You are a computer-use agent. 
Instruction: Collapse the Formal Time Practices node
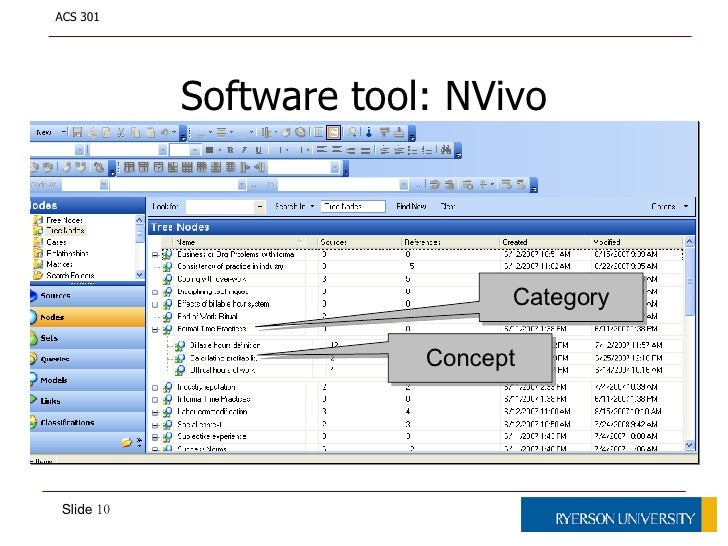(x=155, y=330)
